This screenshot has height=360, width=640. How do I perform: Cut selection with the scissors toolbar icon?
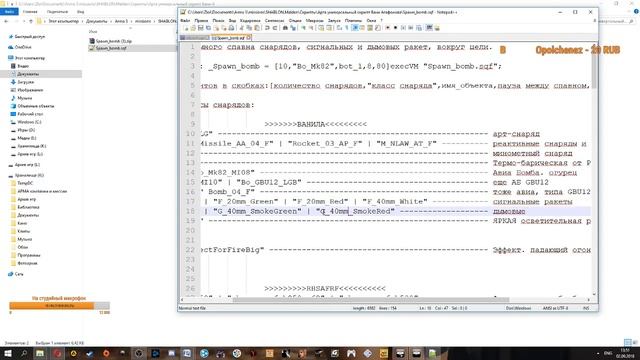242,28
